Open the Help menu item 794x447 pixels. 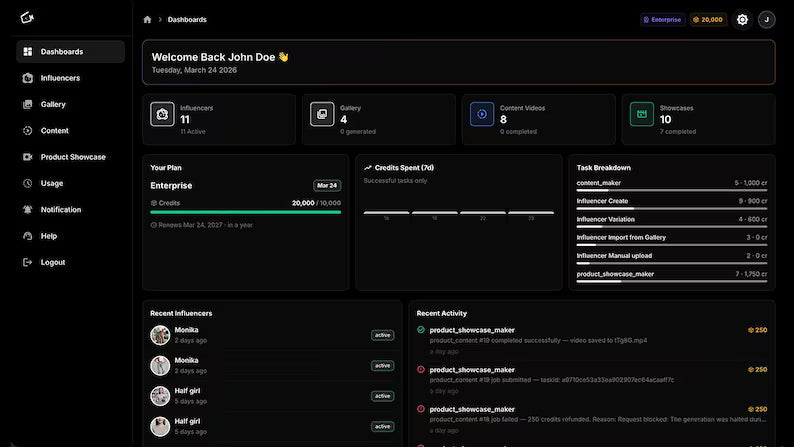(70, 236)
